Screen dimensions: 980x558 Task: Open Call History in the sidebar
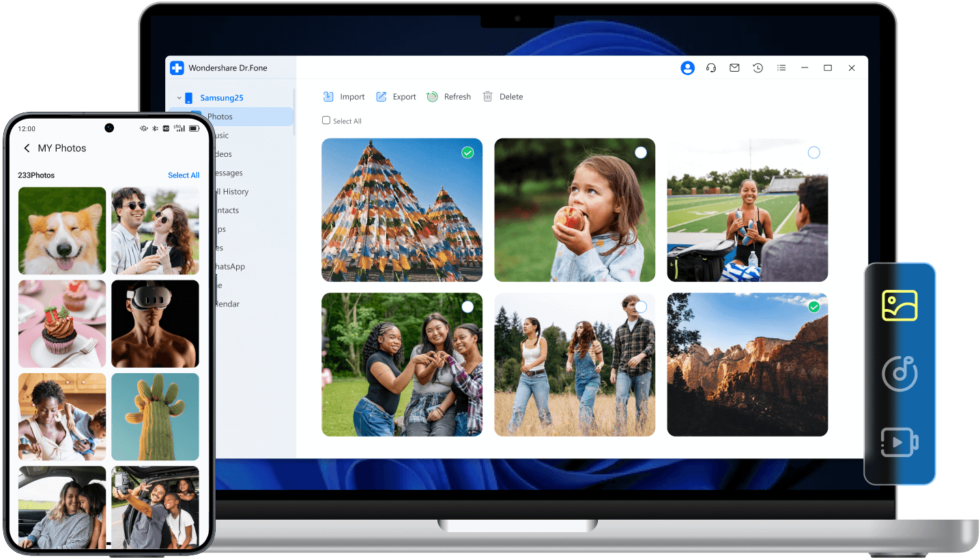231,192
